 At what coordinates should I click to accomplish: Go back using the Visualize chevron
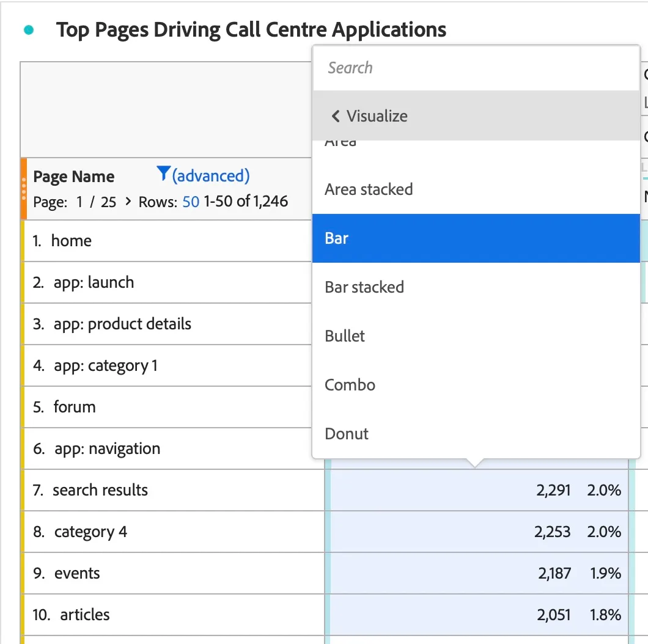coord(336,116)
